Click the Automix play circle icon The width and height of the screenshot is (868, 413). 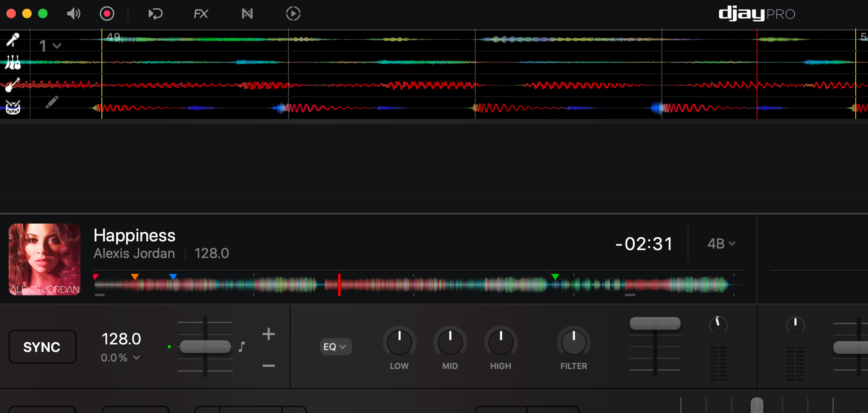point(293,14)
